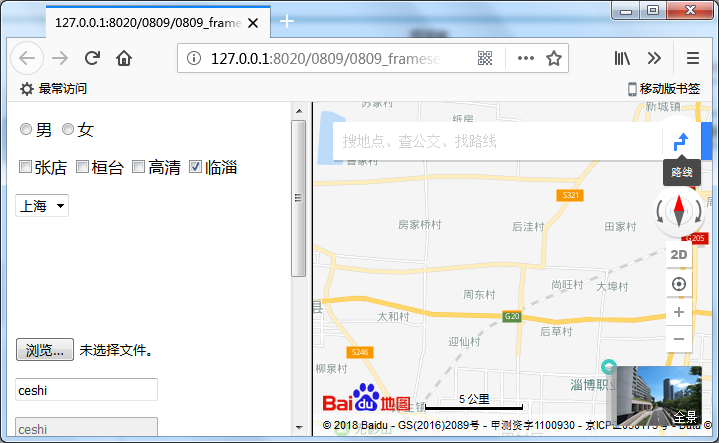This screenshot has width=719, height=443.
Task: Select the 女 radio button
Action: pyautogui.click(x=68, y=129)
